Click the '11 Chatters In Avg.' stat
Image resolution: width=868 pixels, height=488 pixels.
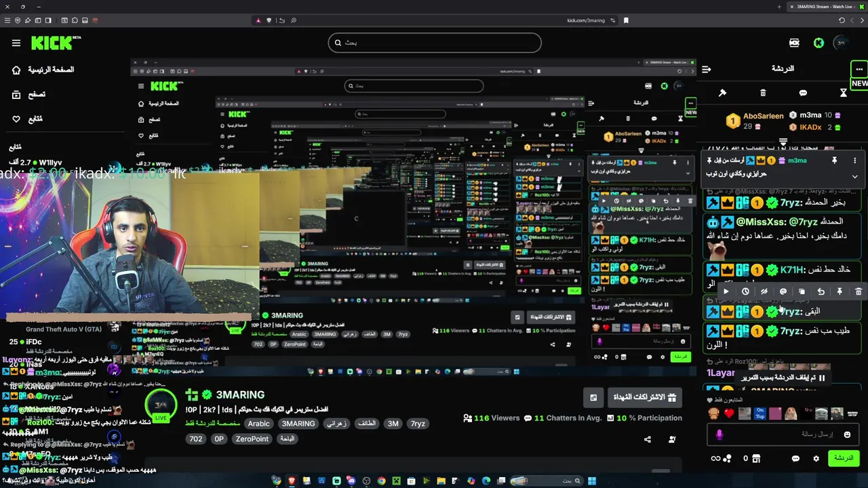[x=564, y=418]
